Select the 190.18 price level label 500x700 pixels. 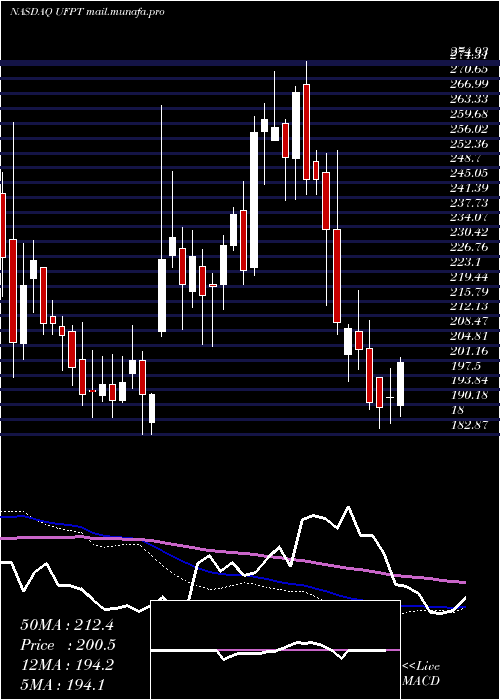(468, 395)
